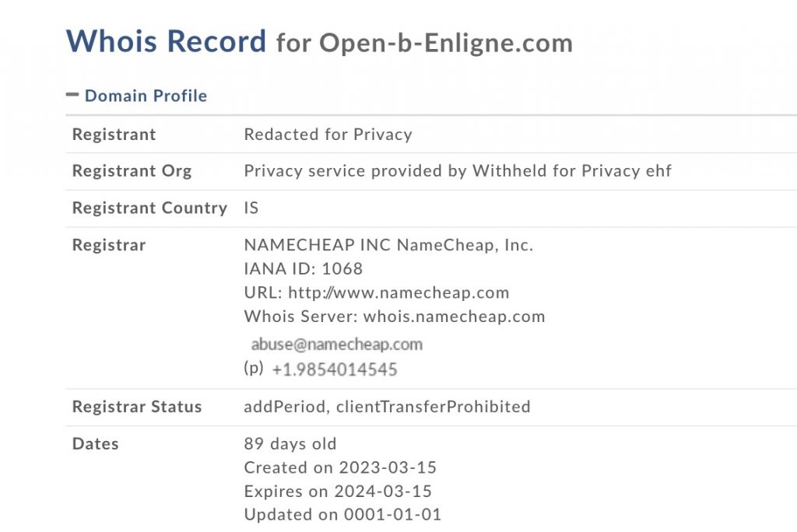Click the IS country code value
The height and width of the screenshot is (532, 797).
(251, 208)
